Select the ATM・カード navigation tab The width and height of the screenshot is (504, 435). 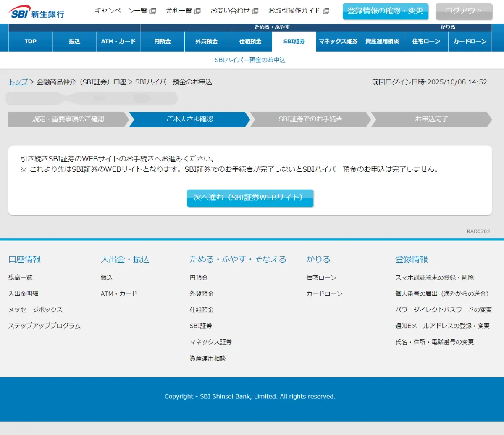118,42
